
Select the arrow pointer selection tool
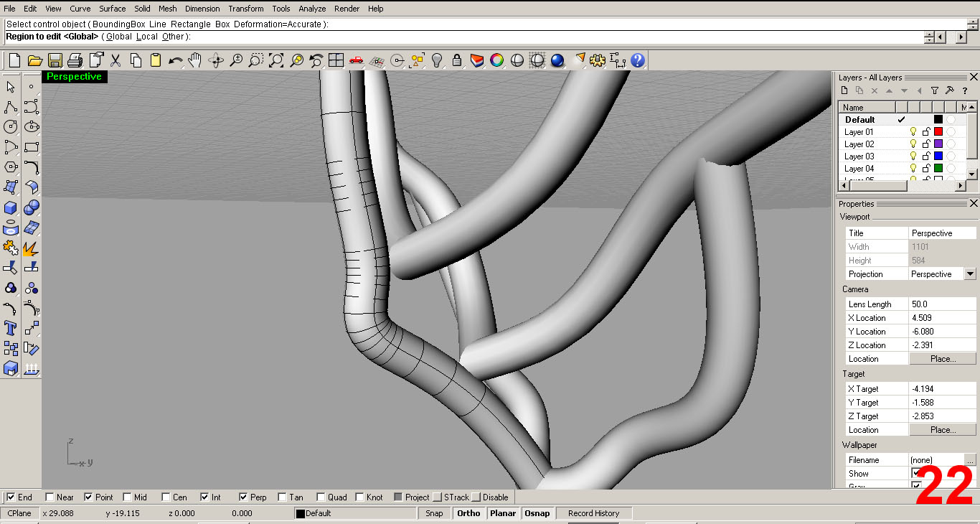click(11, 86)
